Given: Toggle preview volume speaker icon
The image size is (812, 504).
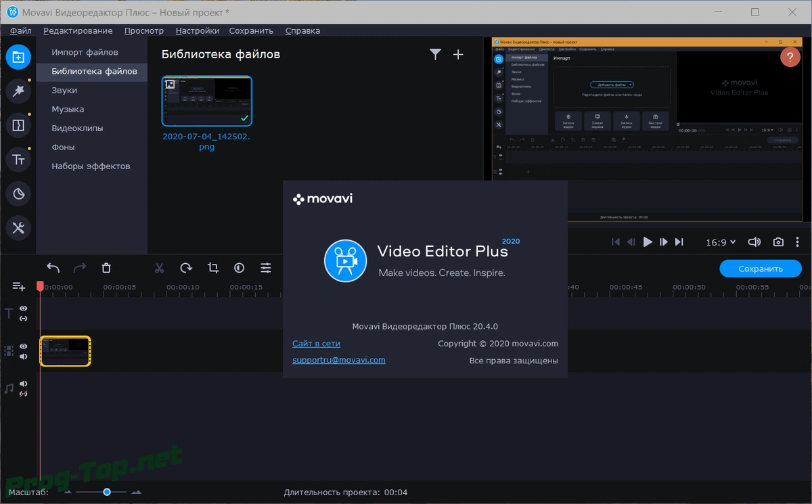Looking at the screenshot, I should [x=754, y=242].
